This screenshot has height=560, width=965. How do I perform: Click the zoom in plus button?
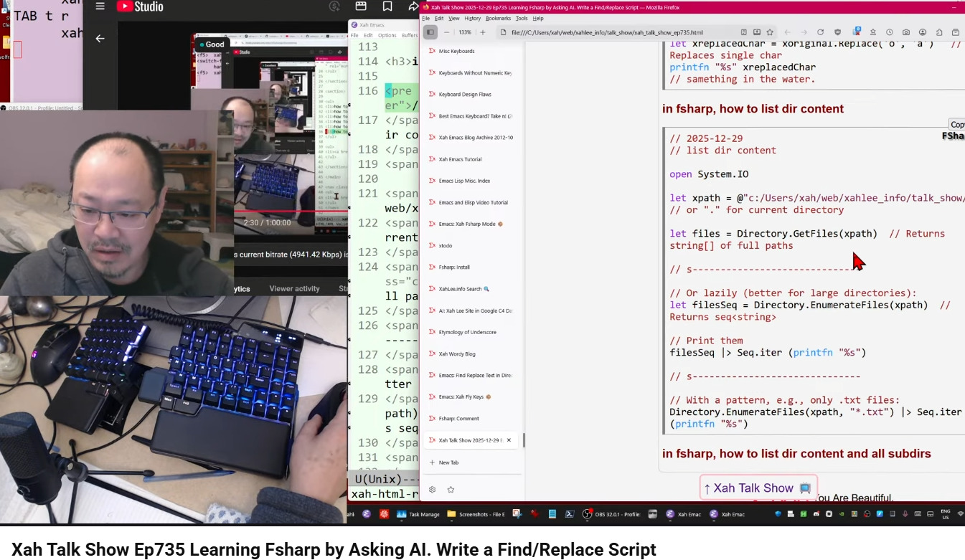(482, 32)
